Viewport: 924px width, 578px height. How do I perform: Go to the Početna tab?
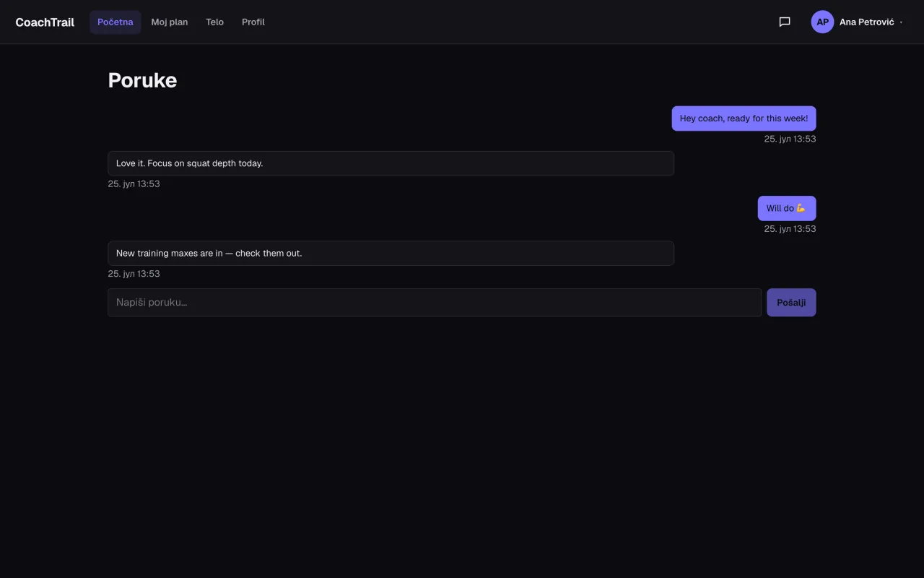pos(115,22)
